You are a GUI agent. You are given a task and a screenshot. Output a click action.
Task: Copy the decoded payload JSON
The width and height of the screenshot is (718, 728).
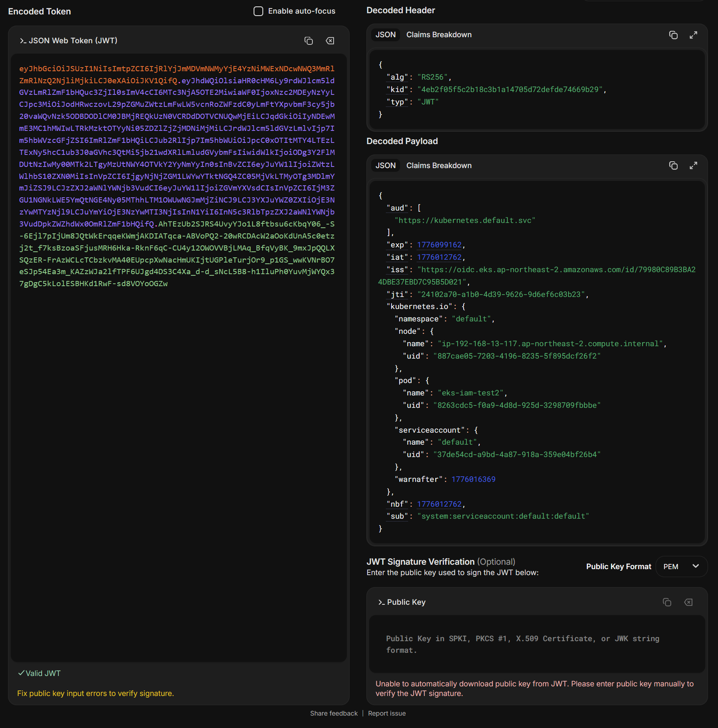(x=673, y=166)
